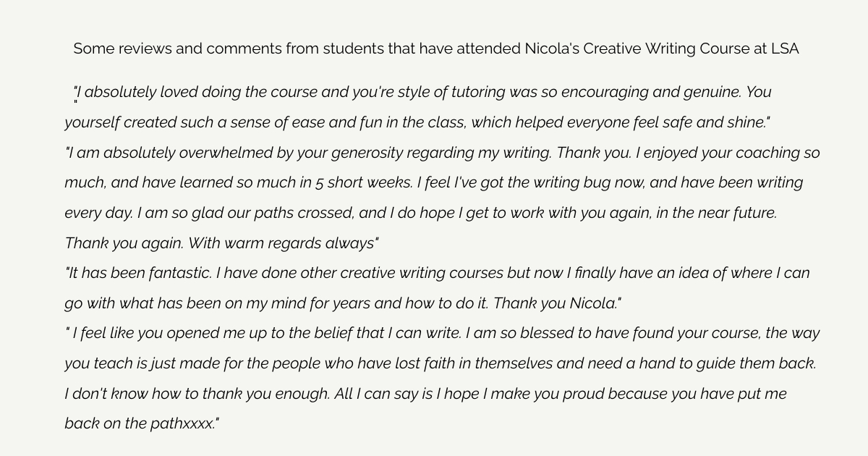Click the final line "back on the pathxxxx."
868x456 pixels.
142,424
